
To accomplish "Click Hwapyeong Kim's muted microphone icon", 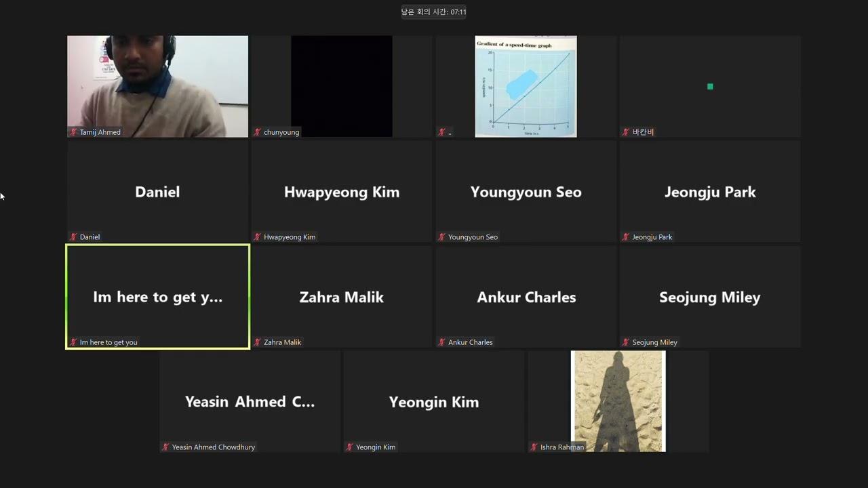I will [257, 237].
